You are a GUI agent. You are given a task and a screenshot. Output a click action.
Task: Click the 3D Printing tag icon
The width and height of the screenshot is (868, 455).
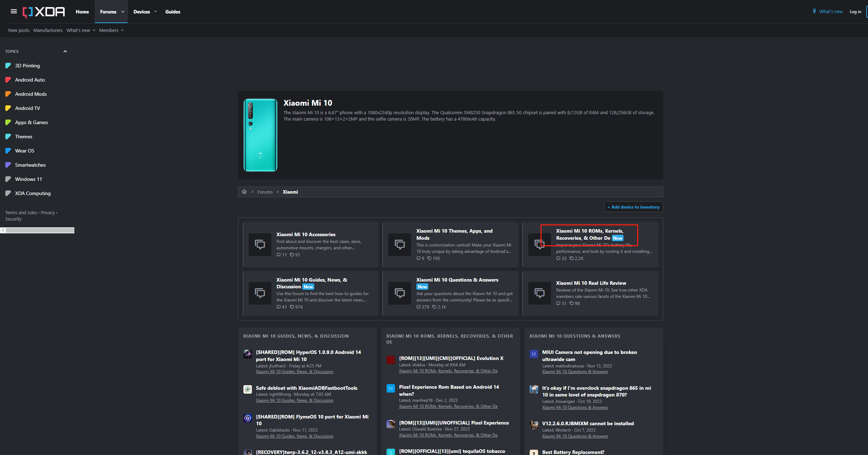click(x=8, y=66)
